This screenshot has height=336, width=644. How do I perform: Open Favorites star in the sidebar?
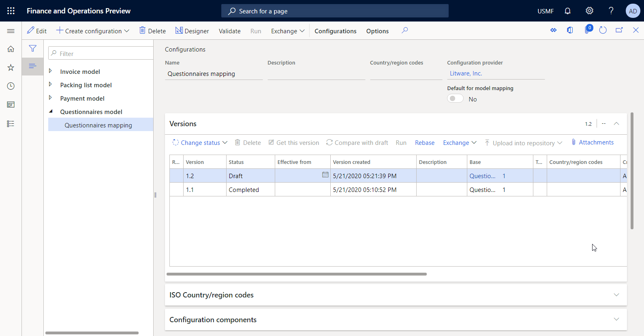[x=11, y=67]
